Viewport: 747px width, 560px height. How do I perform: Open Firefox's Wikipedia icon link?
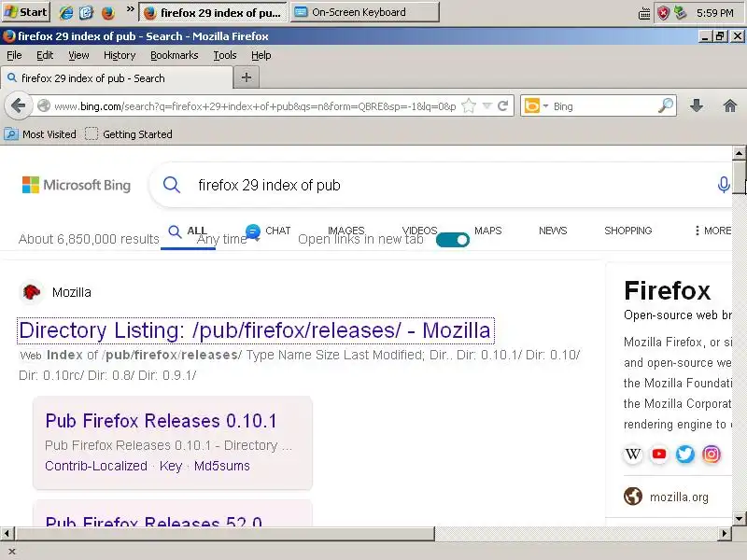point(633,455)
